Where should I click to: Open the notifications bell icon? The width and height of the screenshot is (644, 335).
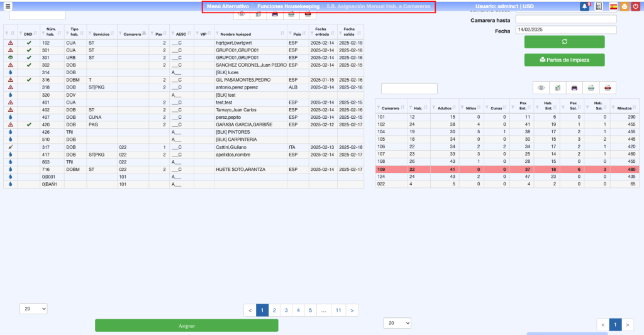click(x=585, y=6)
